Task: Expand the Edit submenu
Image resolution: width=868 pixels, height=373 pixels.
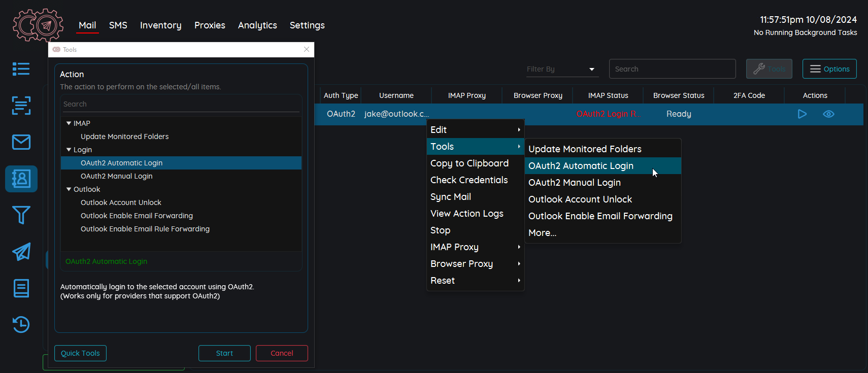Action: [475, 130]
